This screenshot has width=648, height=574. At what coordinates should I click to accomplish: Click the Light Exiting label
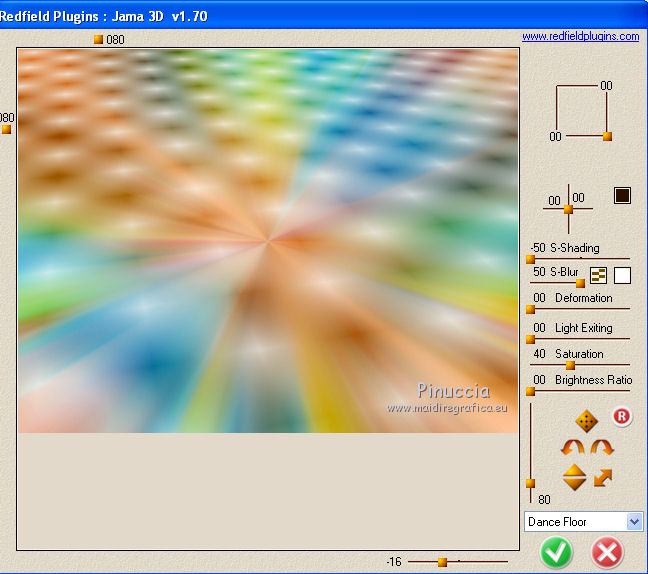584,328
